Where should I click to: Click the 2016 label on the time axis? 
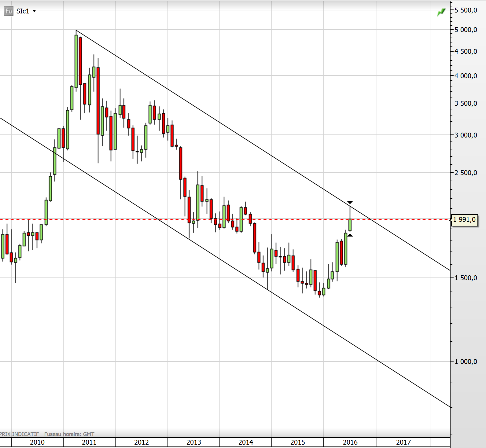(x=350, y=442)
